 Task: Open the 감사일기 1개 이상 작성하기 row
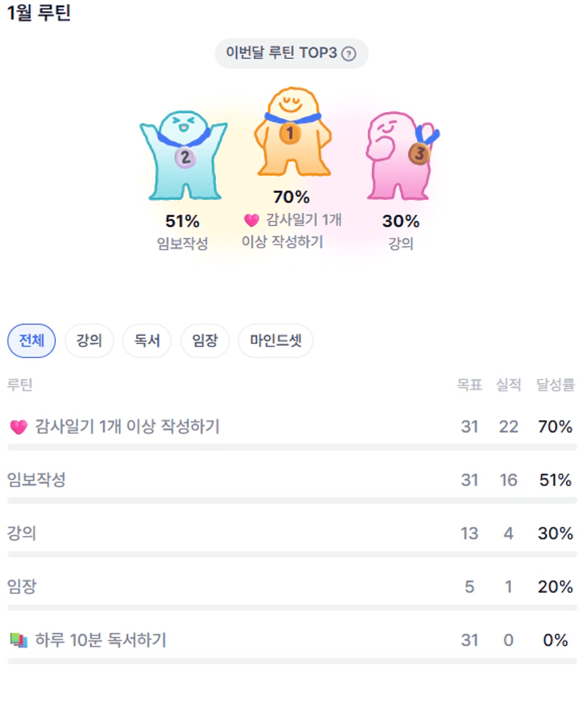coord(128,427)
